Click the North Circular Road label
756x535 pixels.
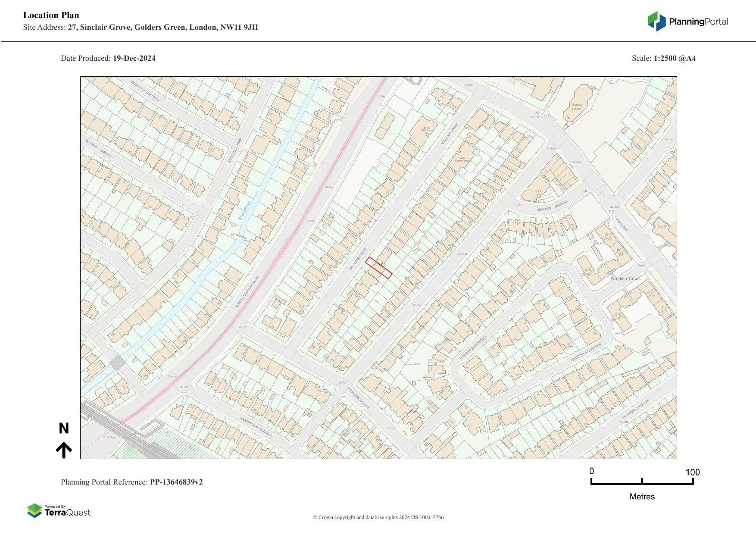(x=247, y=292)
